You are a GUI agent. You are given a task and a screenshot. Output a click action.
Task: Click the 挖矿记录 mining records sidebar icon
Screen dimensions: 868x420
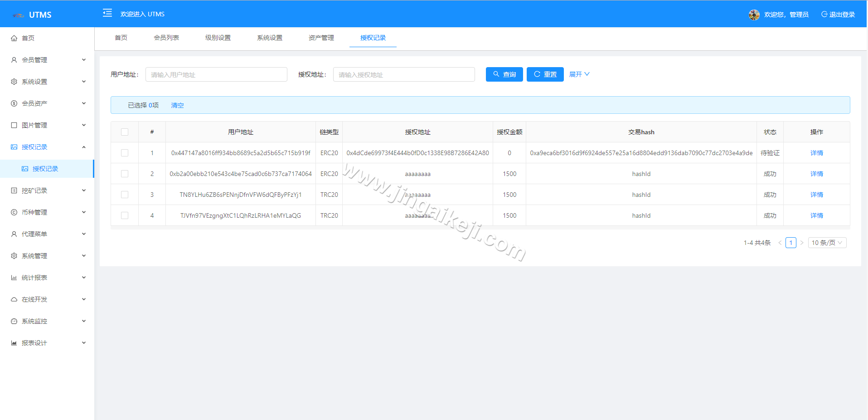pos(14,190)
